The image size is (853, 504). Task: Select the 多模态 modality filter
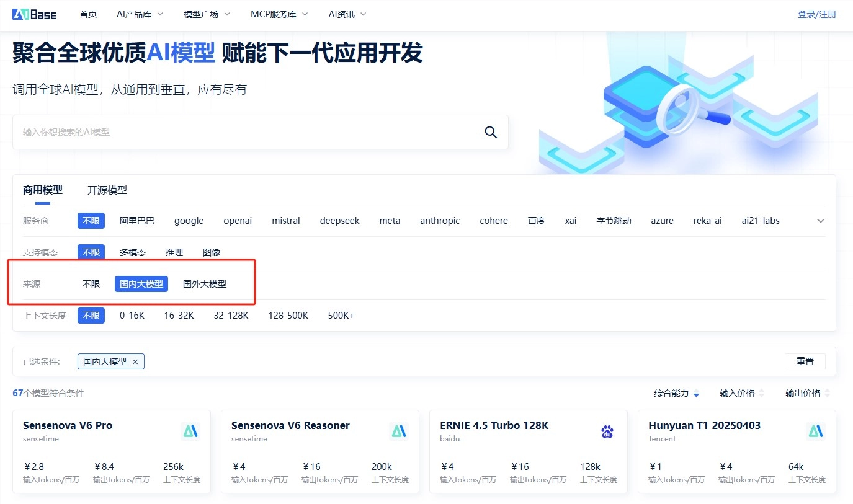click(133, 252)
